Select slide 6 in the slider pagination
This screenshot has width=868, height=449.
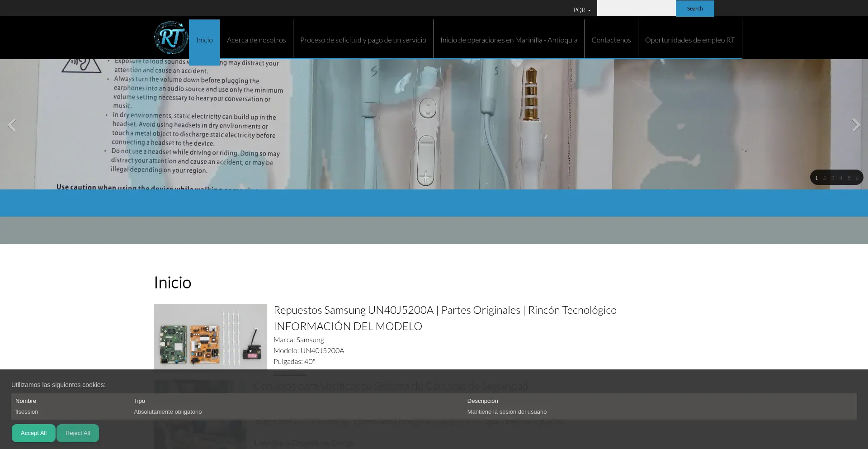click(x=857, y=178)
